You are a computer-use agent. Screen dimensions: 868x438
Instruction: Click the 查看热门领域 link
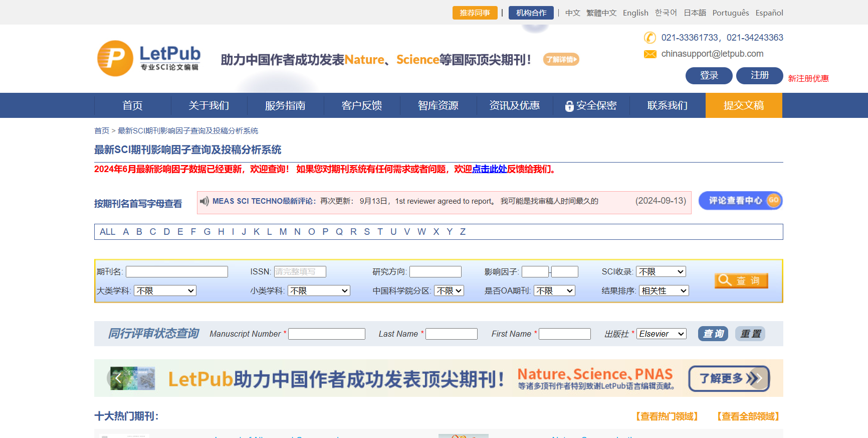[667, 416]
